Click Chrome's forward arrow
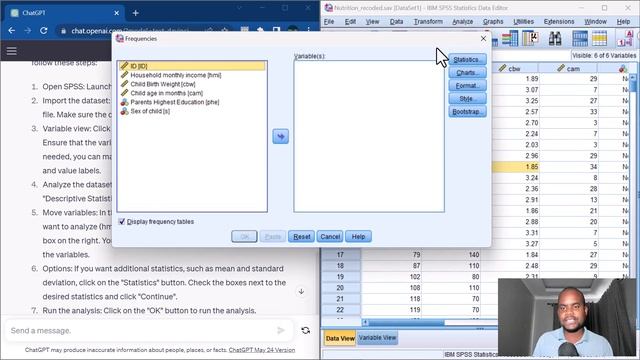The width and height of the screenshot is (640, 360). 27,31
